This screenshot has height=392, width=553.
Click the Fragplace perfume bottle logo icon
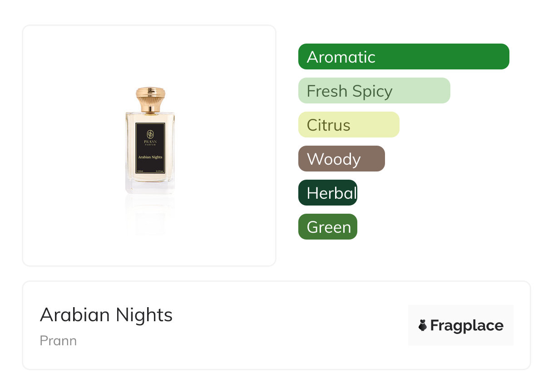click(x=423, y=325)
